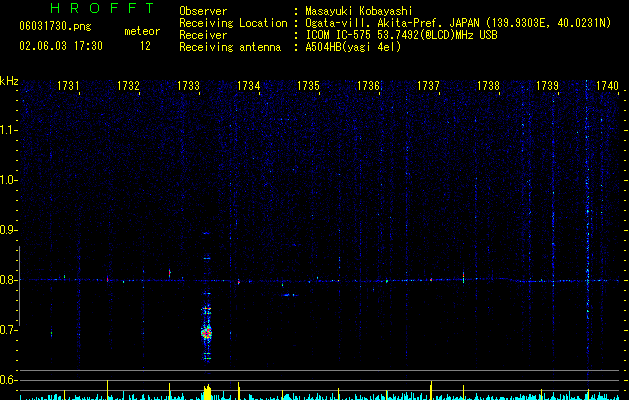The height and width of the screenshot is (400, 629).
Task: Click the A504HB(yagi 4el) antenna text
Action: click(353, 47)
